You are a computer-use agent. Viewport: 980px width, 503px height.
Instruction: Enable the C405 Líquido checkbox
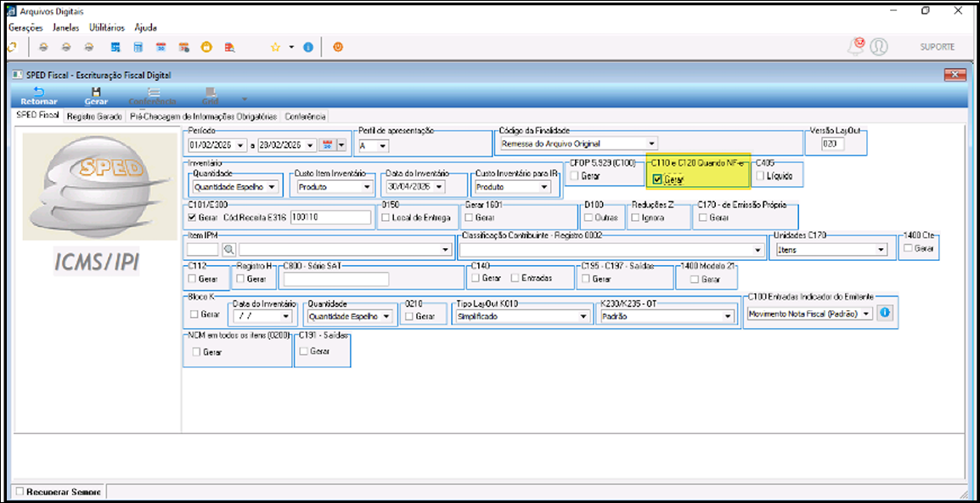coord(759,177)
